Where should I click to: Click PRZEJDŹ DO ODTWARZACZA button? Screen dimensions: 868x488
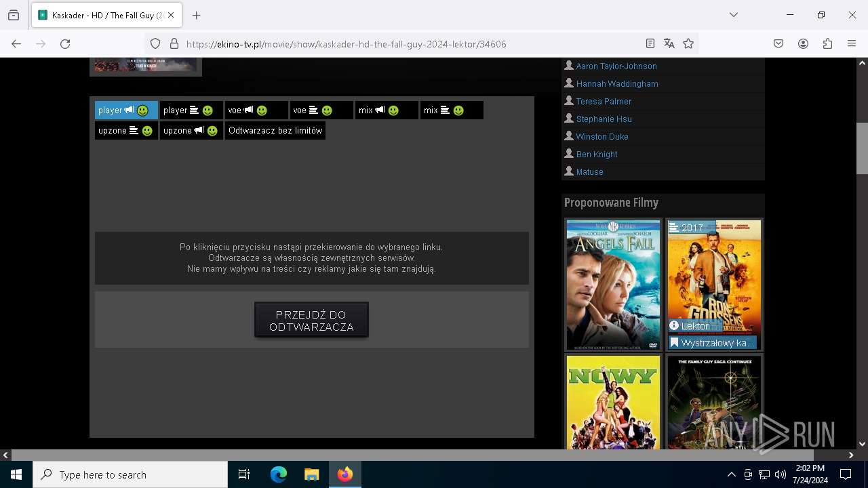(x=311, y=320)
